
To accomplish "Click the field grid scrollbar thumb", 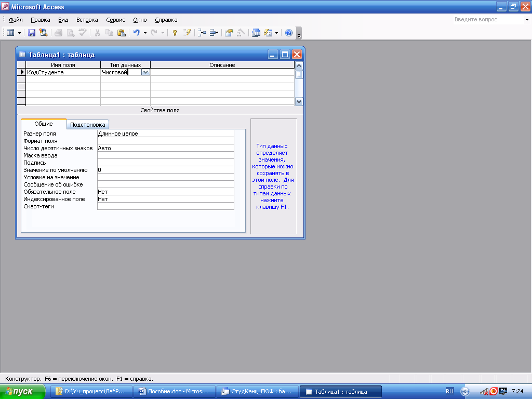I will (x=299, y=74).
